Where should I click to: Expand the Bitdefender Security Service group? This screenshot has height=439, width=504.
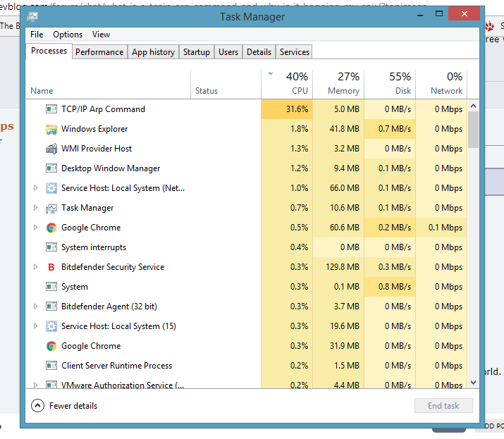click(36, 267)
